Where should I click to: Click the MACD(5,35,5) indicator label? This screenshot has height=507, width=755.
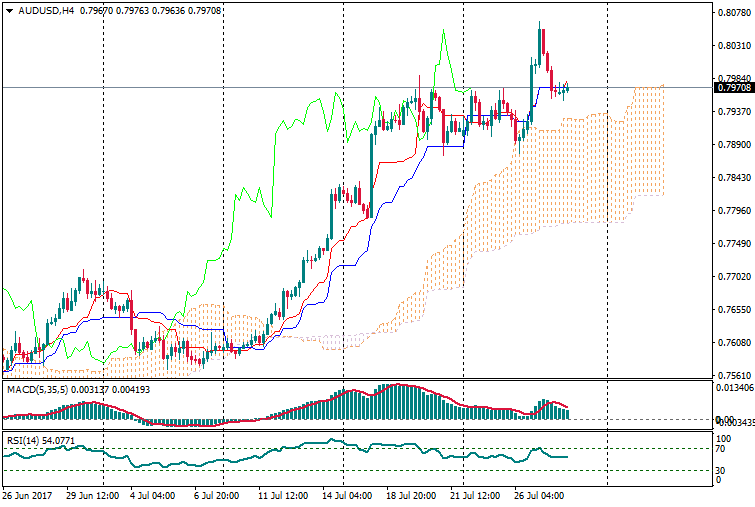click(x=40, y=388)
